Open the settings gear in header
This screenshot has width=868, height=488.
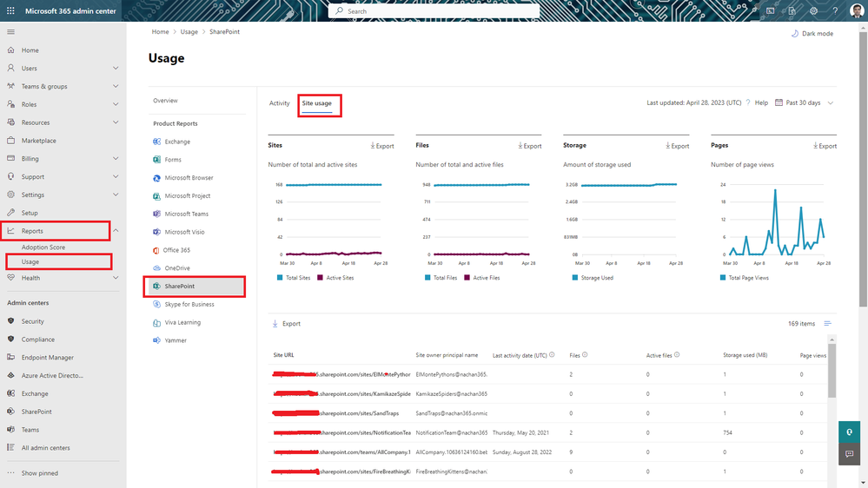pos(813,10)
